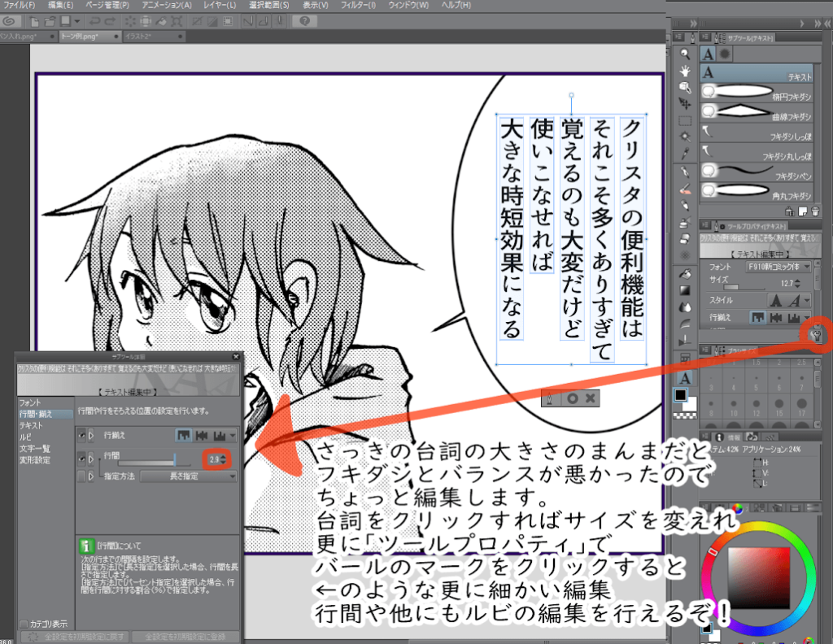Click the redo arrow in command bar

(x=110, y=21)
